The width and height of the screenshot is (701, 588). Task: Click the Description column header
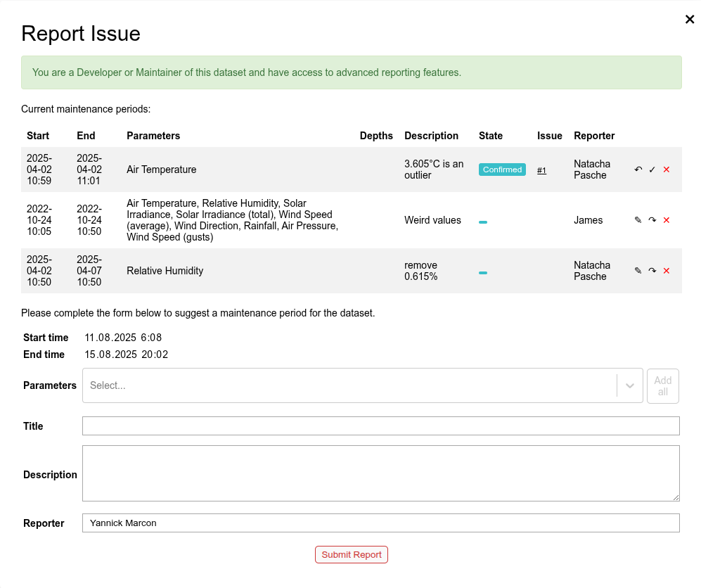pyautogui.click(x=432, y=136)
